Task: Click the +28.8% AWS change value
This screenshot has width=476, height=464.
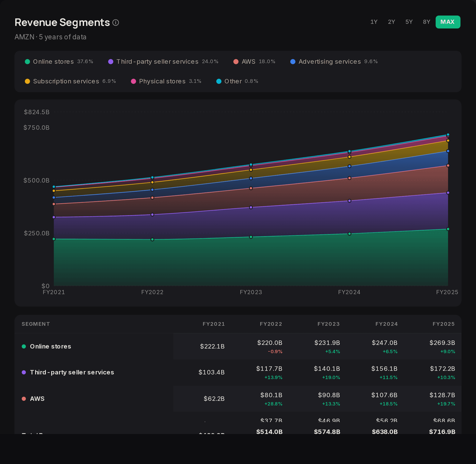Action: pyautogui.click(x=273, y=404)
